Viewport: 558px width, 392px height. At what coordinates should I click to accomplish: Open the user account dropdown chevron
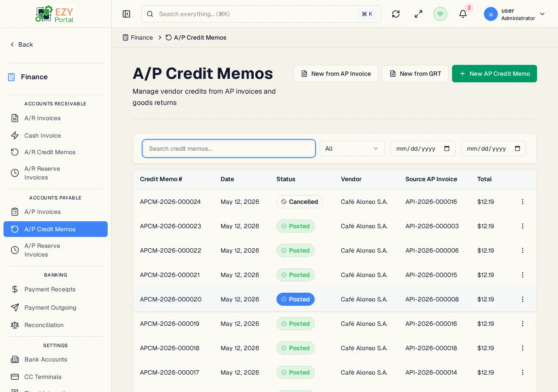point(542,14)
